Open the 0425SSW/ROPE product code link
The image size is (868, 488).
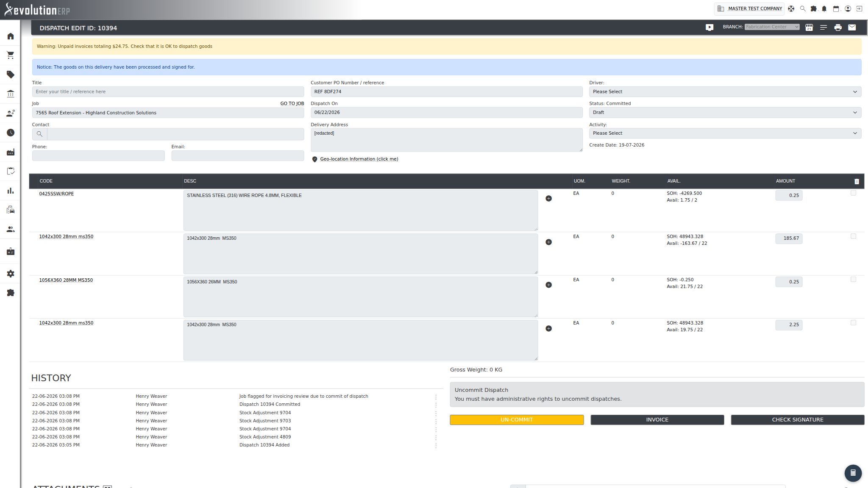pos(56,194)
